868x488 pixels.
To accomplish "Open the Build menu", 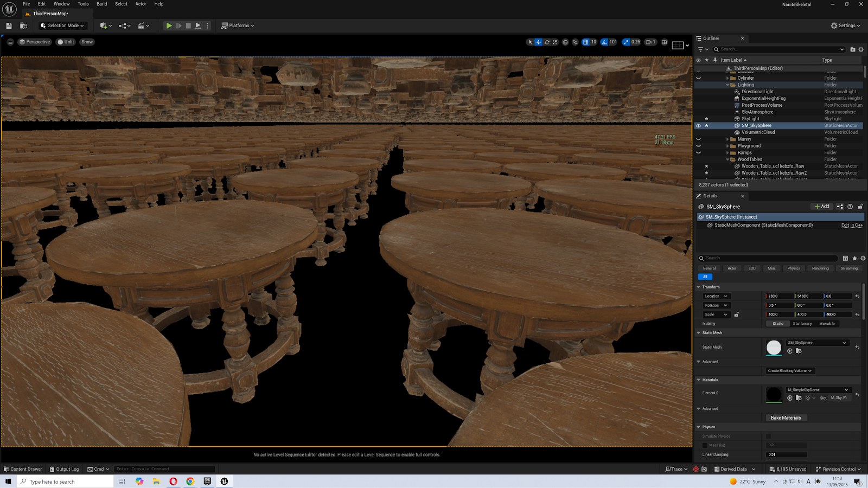I will point(101,4).
